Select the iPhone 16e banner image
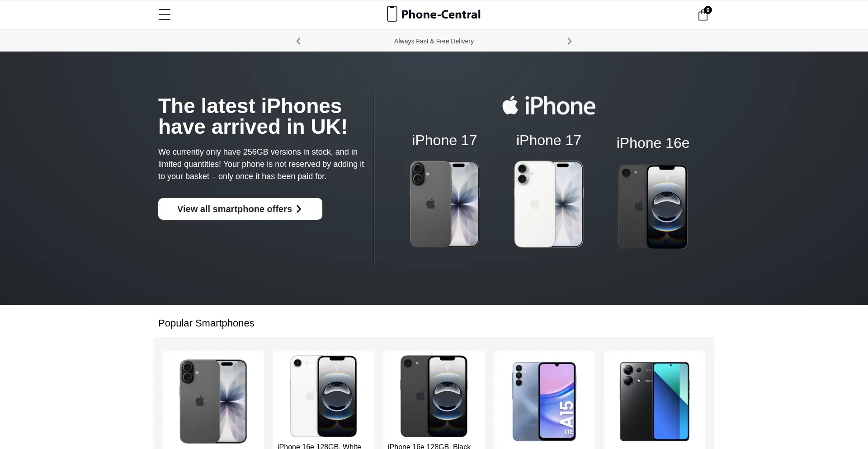868x449 pixels. tap(653, 207)
